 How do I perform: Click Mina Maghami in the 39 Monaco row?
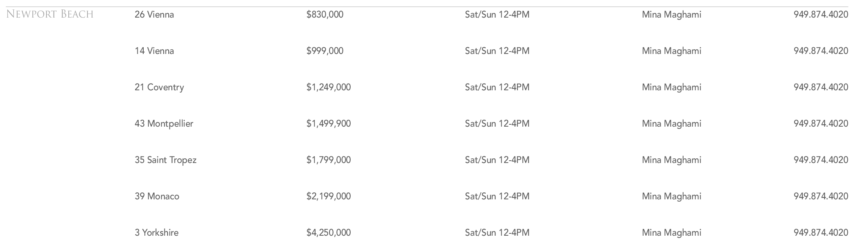coord(671,197)
